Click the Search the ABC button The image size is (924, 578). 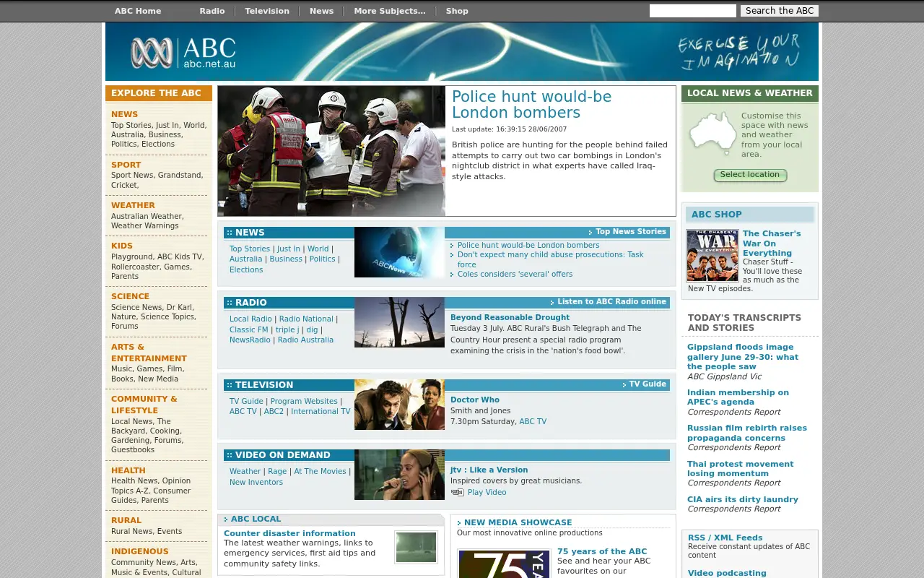tap(780, 11)
